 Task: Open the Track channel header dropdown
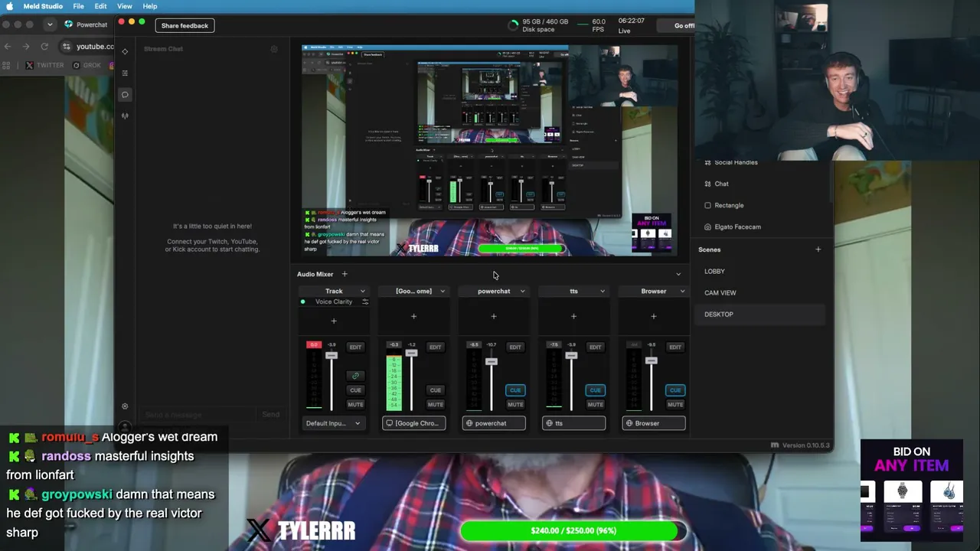363,292
